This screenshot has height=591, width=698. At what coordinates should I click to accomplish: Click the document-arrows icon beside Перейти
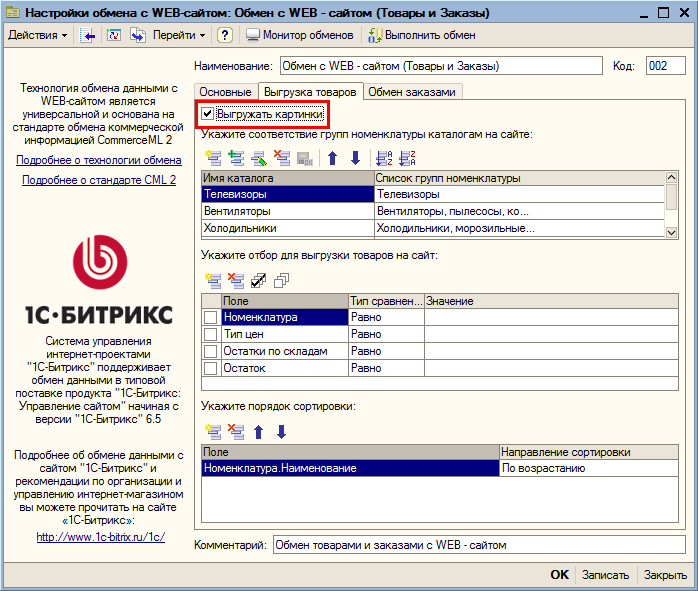[138, 35]
